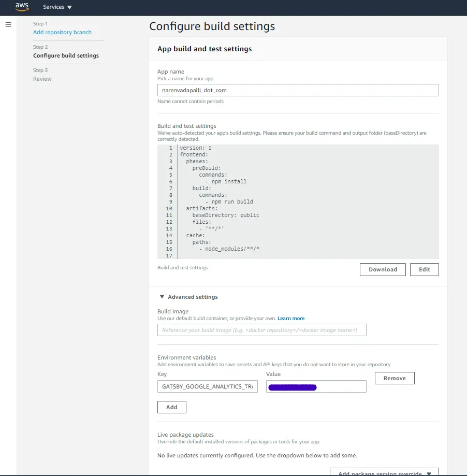The image size is (467, 476).
Task: Open Add package version override dropdown
Action: click(384, 472)
